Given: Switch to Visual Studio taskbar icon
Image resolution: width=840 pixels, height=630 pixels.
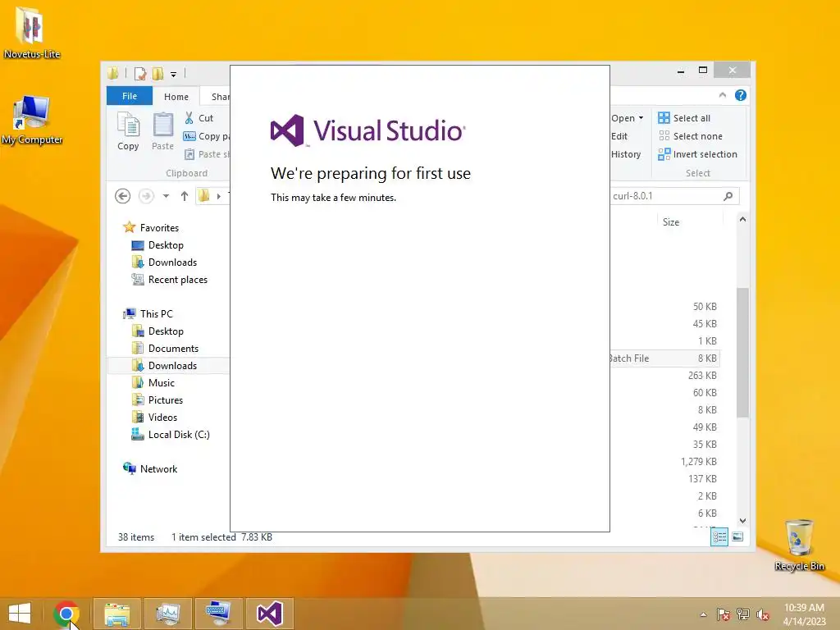Looking at the screenshot, I should point(269,614).
